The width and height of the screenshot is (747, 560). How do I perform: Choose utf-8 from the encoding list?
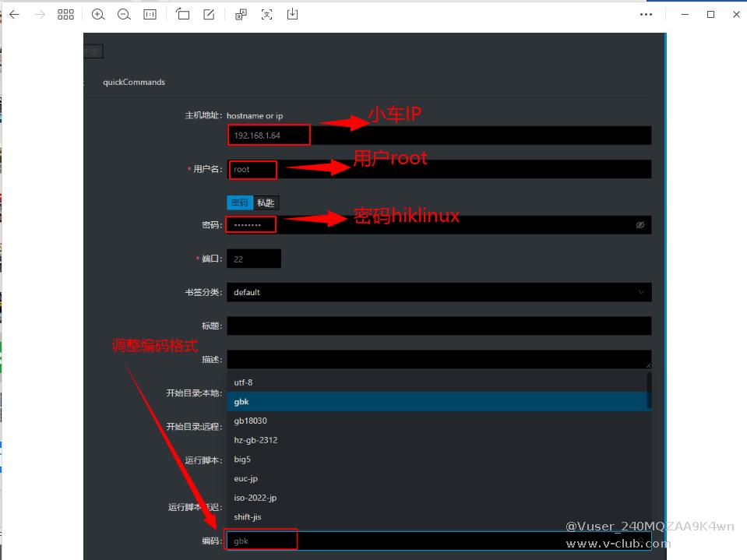pos(439,382)
